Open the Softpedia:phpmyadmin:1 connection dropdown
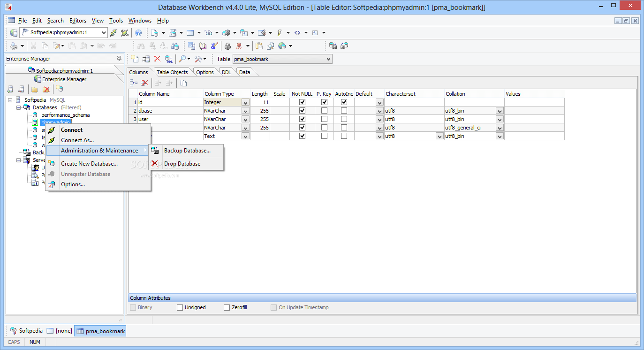This screenshot has width=644, height=350. (104, 33)
